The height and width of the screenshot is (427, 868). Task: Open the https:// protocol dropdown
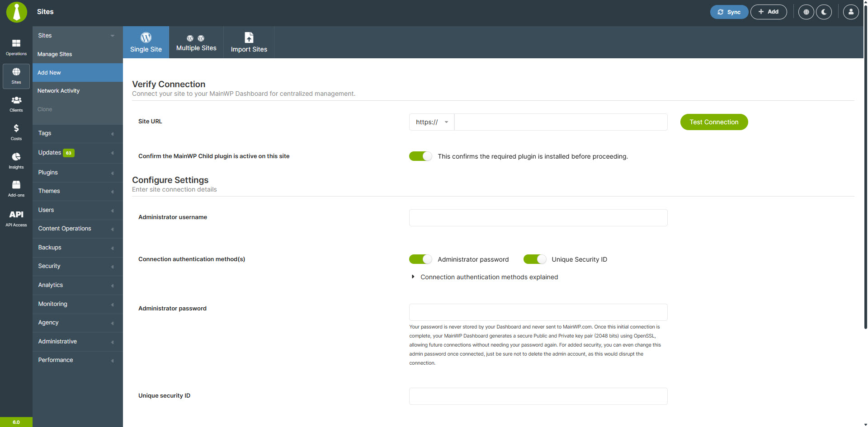coord(431,122)
